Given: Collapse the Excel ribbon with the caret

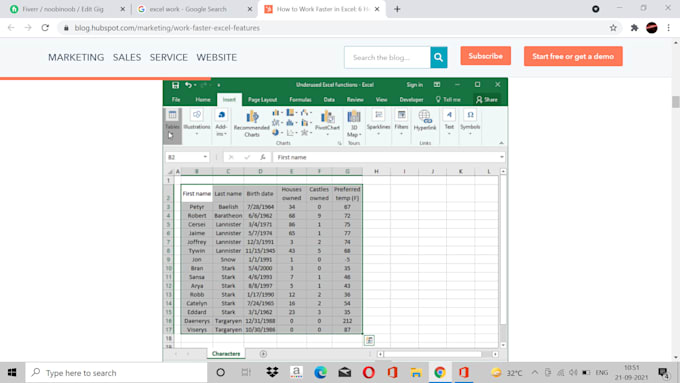Looking at the screenshot, I should 501,143.
